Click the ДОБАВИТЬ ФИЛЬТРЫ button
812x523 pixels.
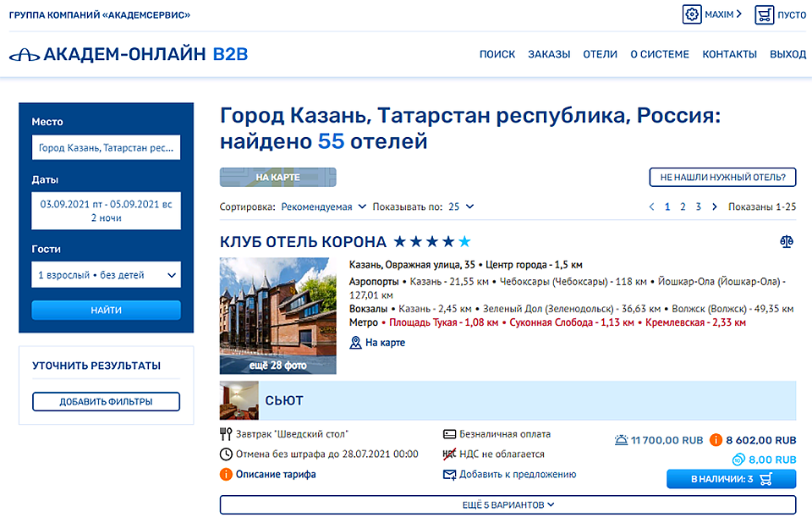107,402
